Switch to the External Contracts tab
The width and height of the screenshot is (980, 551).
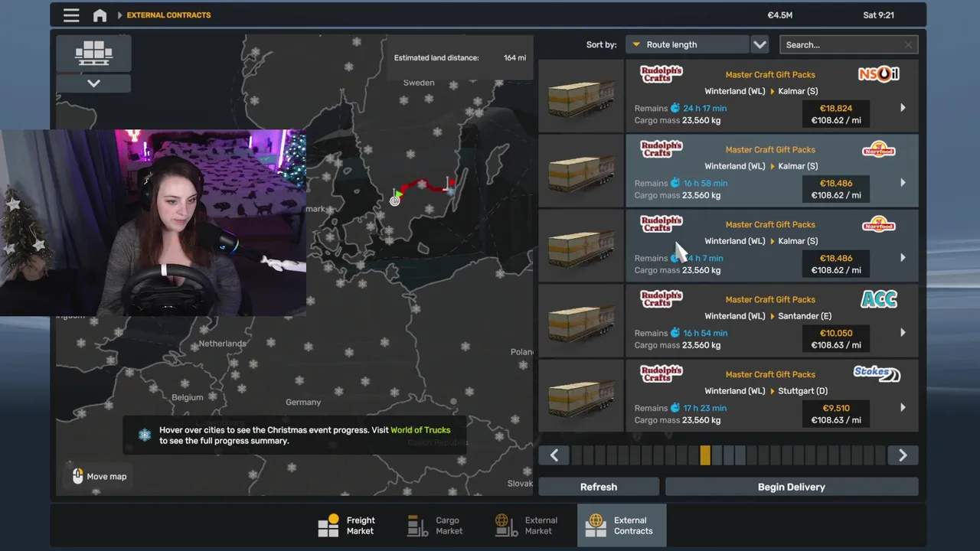[x=622, y=525]
